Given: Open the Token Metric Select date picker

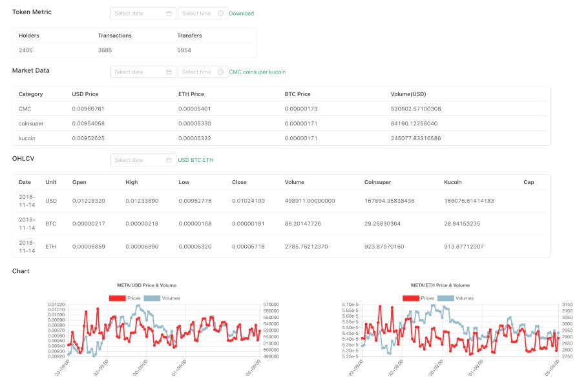Looking at the screenshot, I should point(137,14).
